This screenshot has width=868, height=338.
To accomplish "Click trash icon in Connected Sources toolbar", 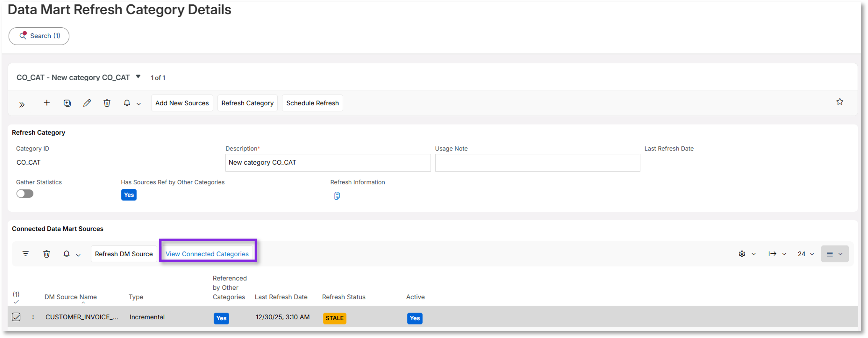I will [x=47, y=254].
